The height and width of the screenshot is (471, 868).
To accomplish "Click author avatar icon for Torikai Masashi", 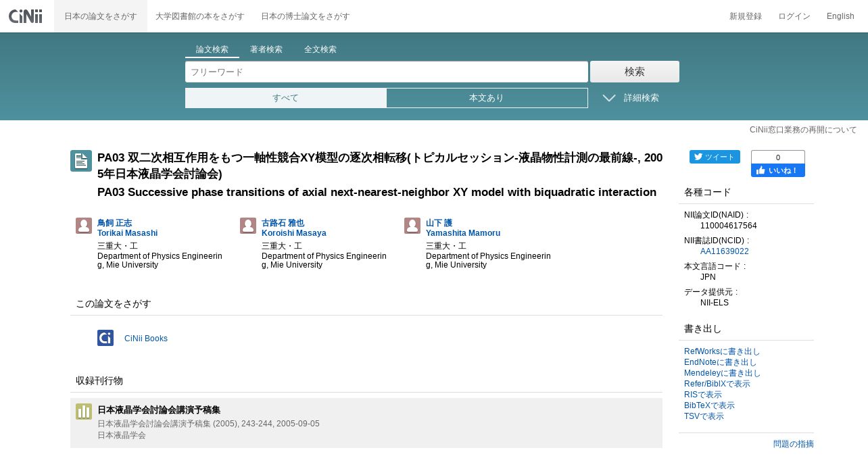I will pos(84,226).
